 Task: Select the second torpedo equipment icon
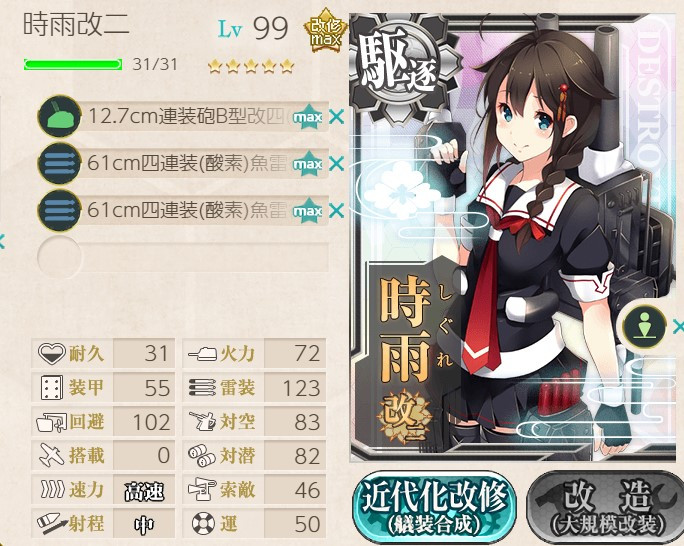59,211
